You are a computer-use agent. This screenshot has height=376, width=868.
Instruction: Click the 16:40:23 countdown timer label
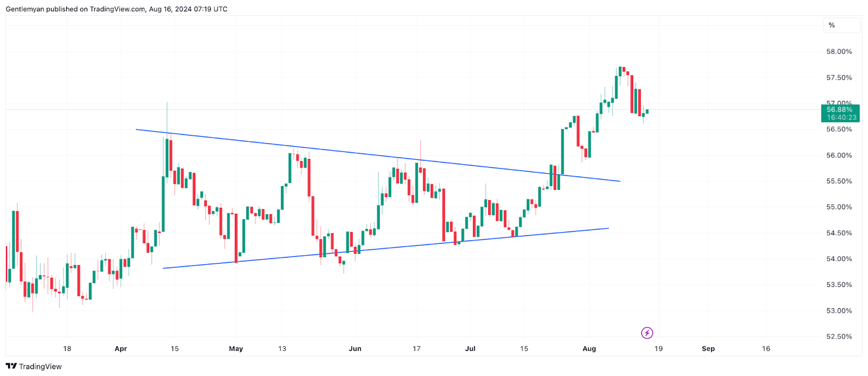[841, 117]
